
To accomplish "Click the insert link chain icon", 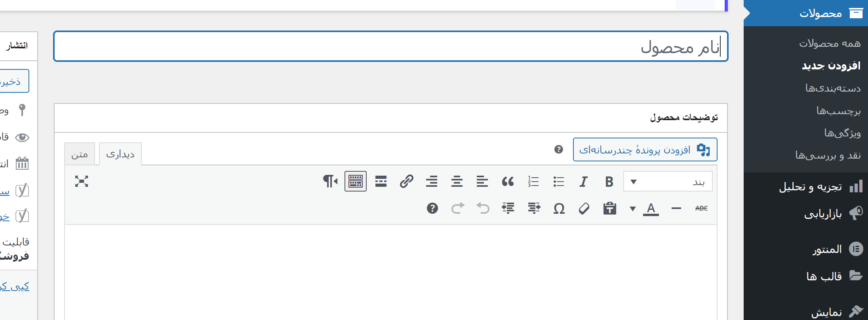I will [x=406, y=182].
